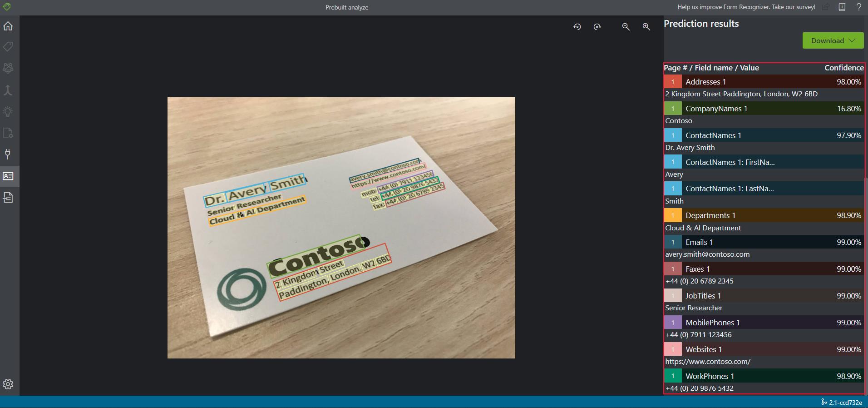Screen dimensions: 868x408
Task: Open the document settings icon in sidebar
Action: coord(8,133)
